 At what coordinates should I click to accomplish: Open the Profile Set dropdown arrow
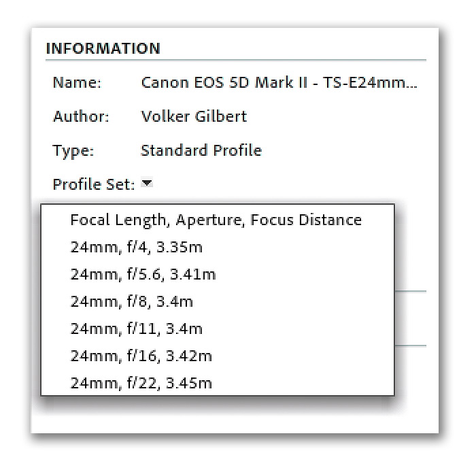point(147,183)
